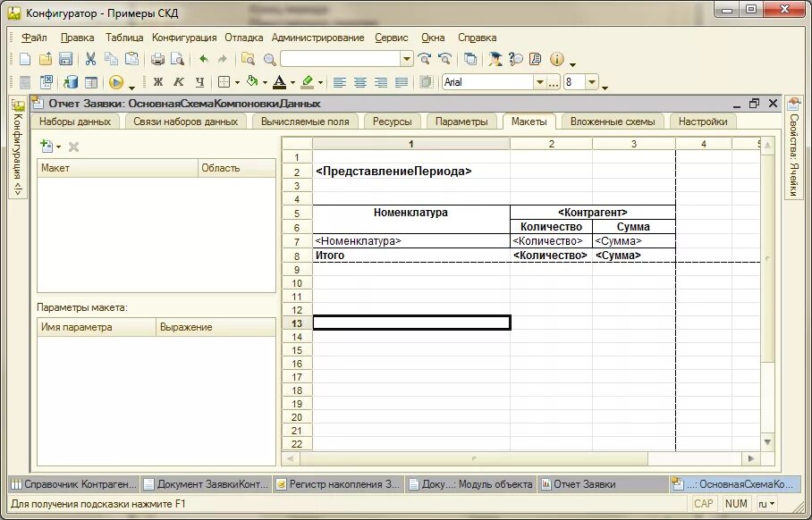
Task: Open the Отладка menu
Action: [243, 38]
